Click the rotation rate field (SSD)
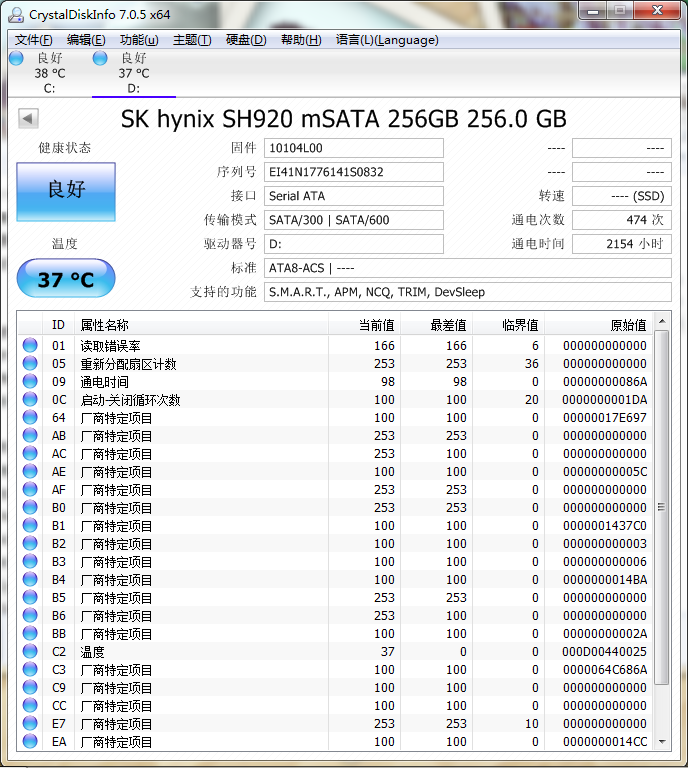 pyautogui.click(x=621, y=196)
